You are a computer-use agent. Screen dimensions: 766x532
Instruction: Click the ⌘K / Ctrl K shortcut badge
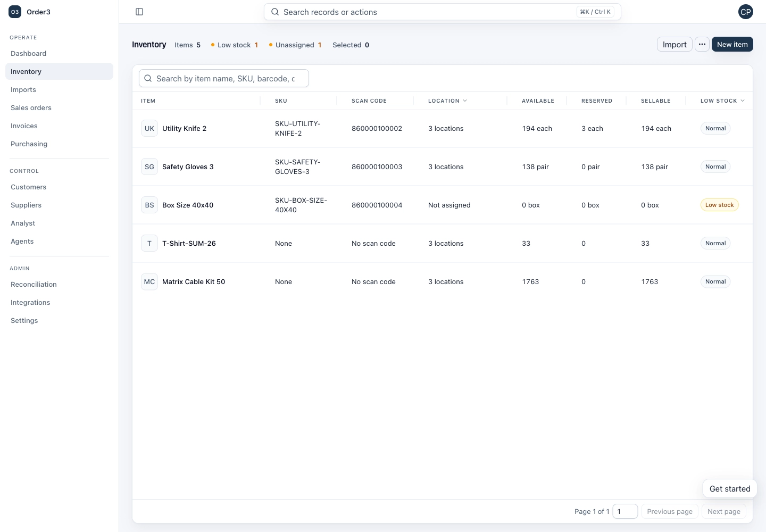pos(595,12)
